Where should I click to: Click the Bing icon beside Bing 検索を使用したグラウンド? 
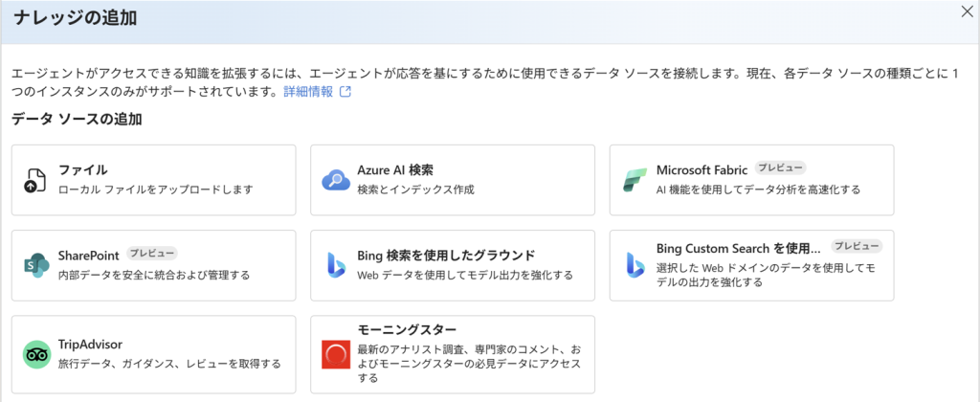coord(336,265)
